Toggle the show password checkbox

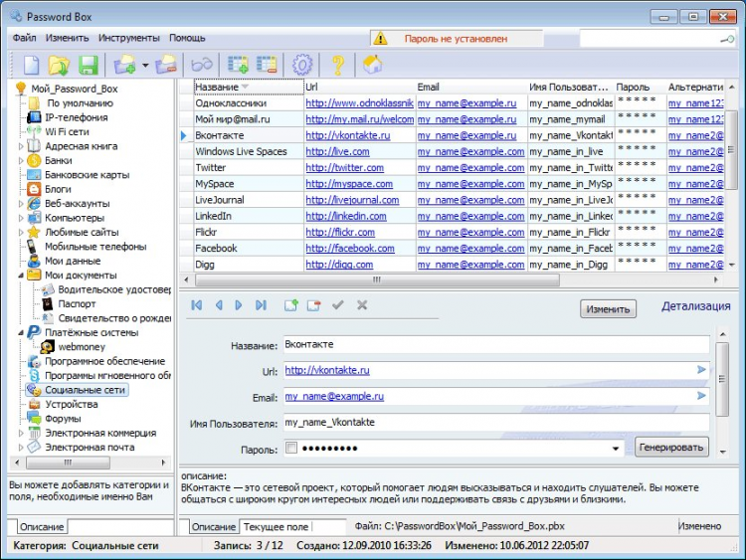pos(291,449)
